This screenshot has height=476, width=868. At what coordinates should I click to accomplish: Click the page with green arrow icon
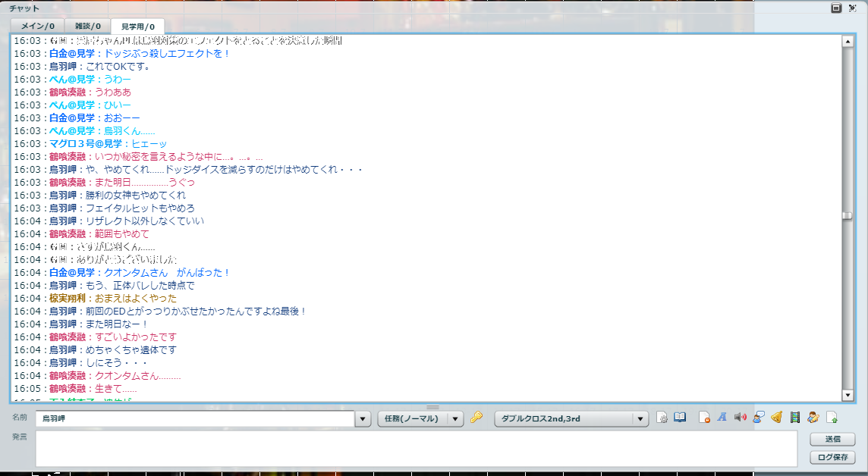(832, 418)
